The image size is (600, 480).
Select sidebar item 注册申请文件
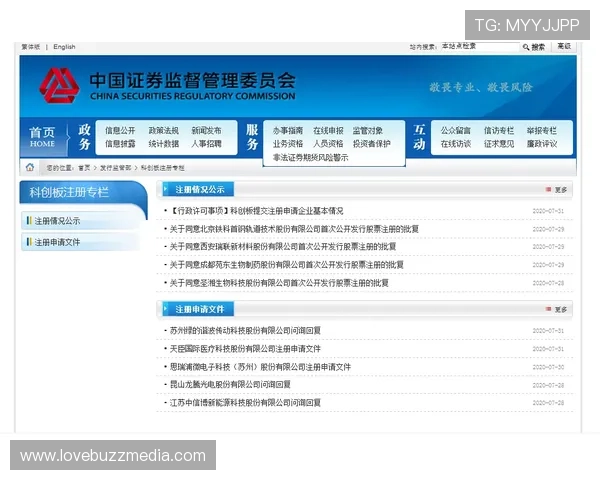pos(57,242)
